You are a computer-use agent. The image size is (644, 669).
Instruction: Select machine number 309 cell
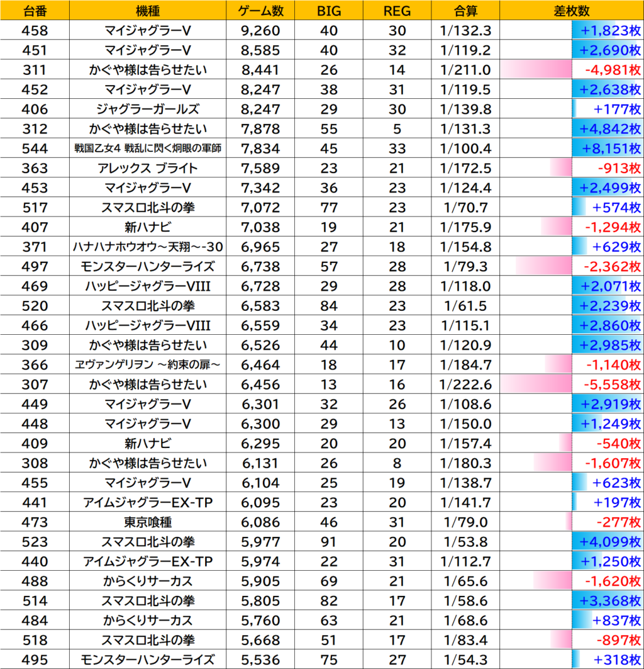click(x=35, y=344)
